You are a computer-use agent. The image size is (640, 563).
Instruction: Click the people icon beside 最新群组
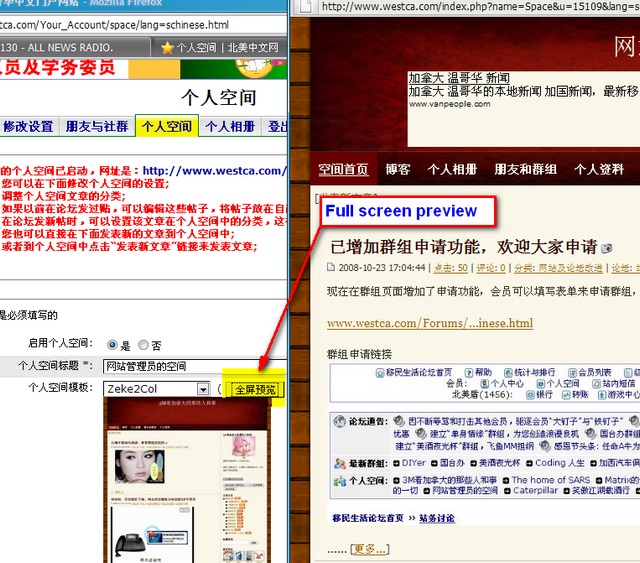click(x=340, y=463)
